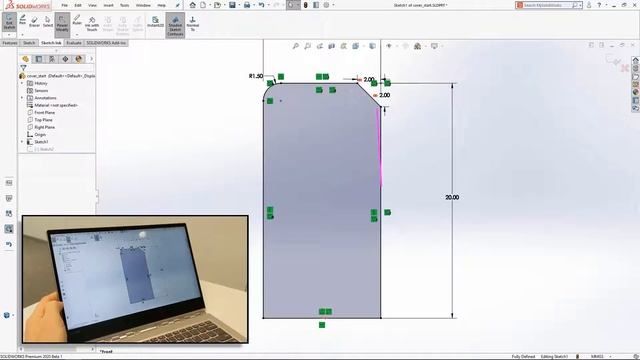Select the Pen tool in Sketch Ink

(x=22, y=20)
